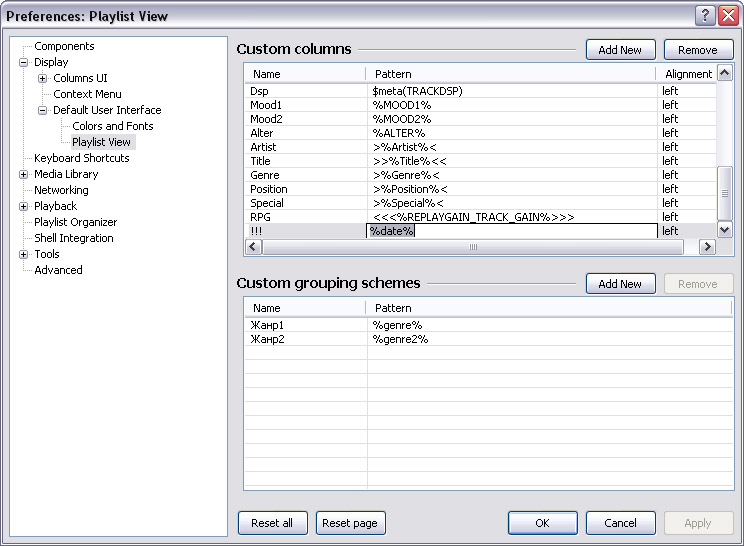Expand the Columns UI node
The image size is (744, 546).
click(43, 78)
